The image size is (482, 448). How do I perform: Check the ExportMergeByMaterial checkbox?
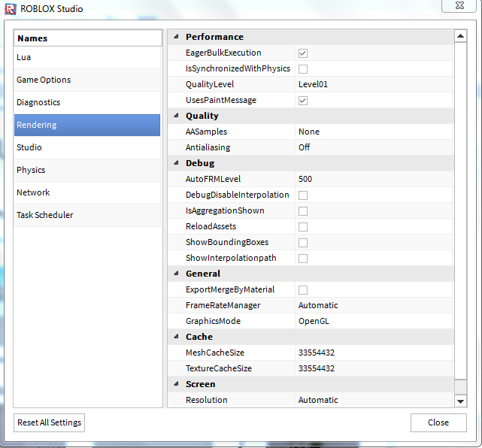click(303, 289)
